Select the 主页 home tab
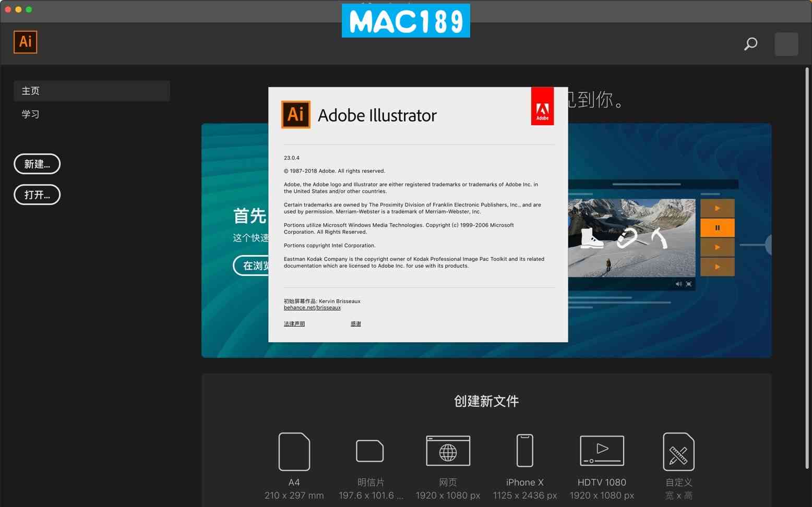The image size is (812, 507). tap(92, 91)
